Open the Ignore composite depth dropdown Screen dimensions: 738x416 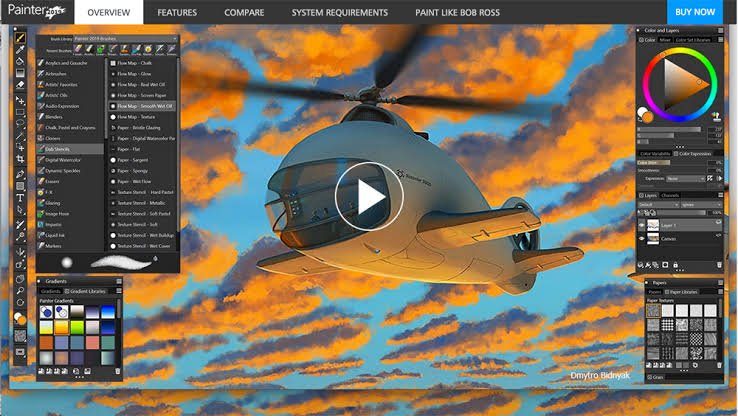point(701,205)
